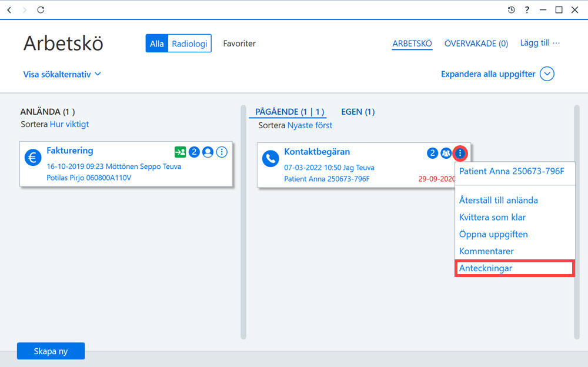Reload the page with refresh icon
Image resolution: width=588 pixels, height=367 pixels.
pos(41,10)
